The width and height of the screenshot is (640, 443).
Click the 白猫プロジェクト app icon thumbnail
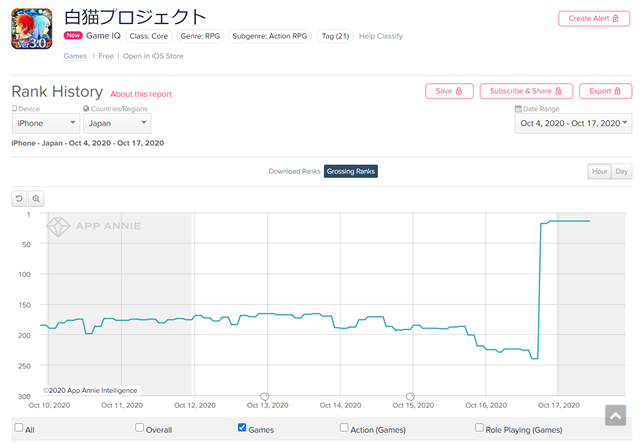pos(31,29)
